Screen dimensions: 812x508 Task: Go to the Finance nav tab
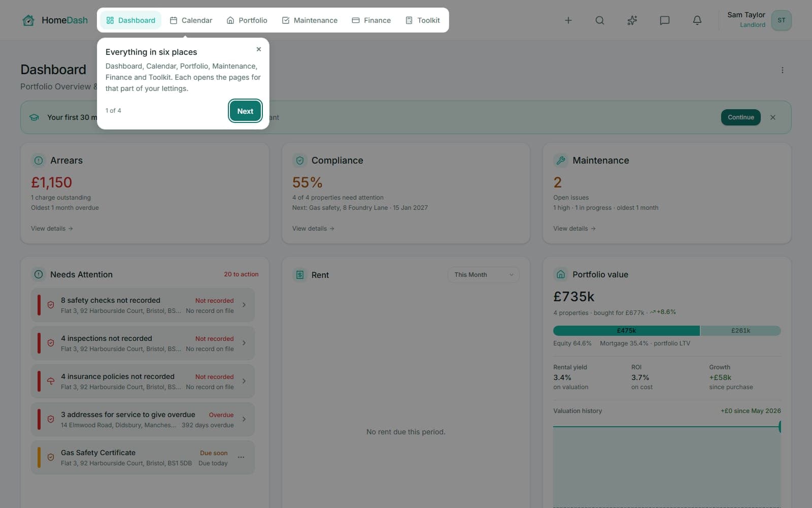click(371, 20)
